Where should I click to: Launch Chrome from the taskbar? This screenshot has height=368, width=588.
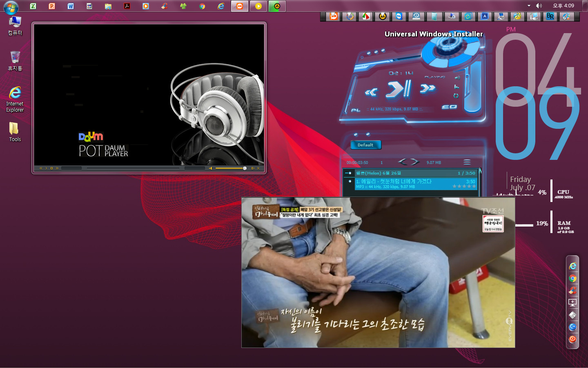[202, 6]
